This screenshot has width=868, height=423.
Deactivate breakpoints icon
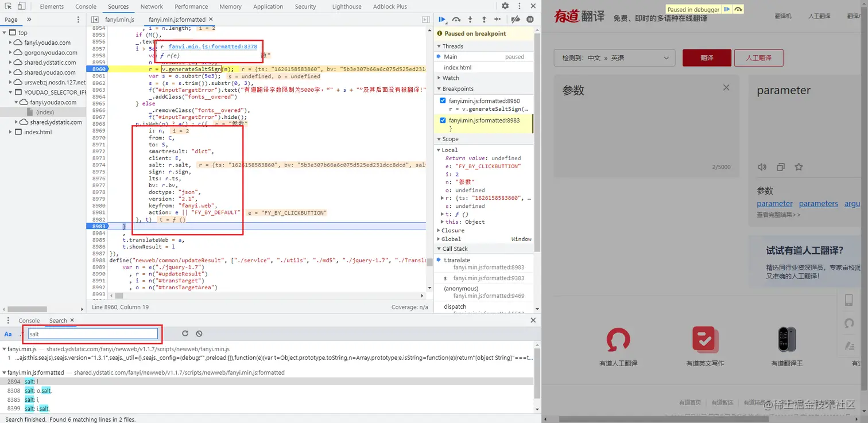[x=516, y=19]
